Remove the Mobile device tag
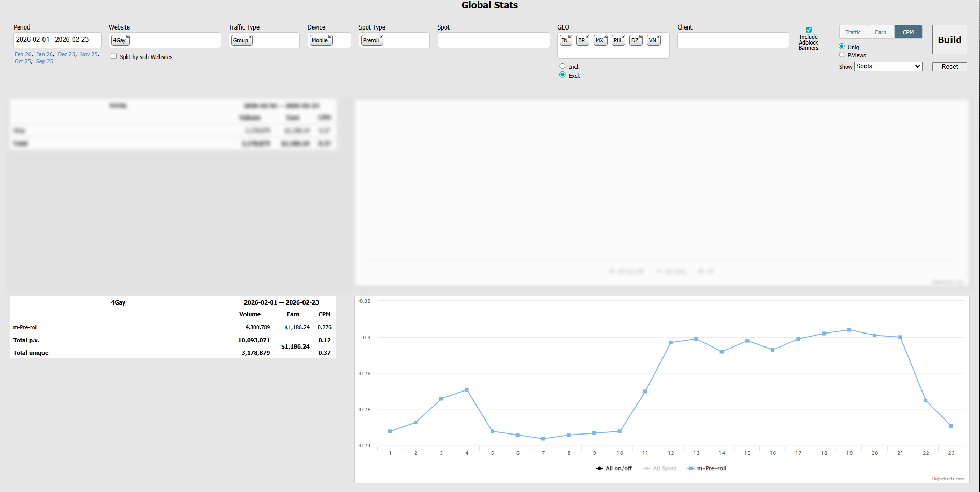Image resolution: width=980 pixels, height=492 pixels. click(x=330, y=37)
